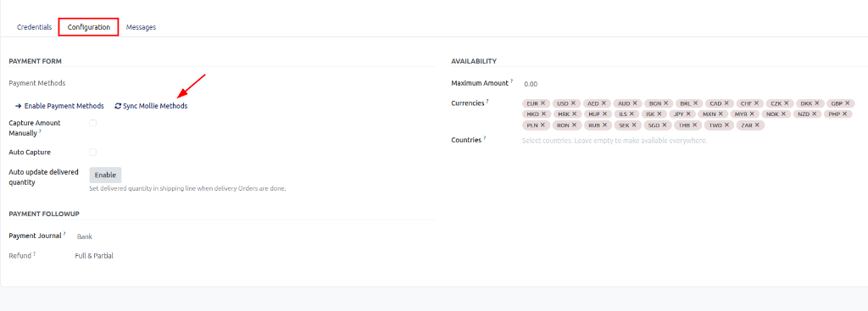Remove the EUR currency tag
The width and height of the screenshot is (868, 311).
(542, 103)
